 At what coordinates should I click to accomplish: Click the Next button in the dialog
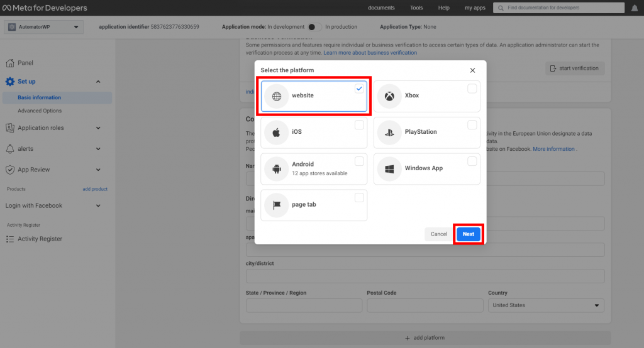tap(468, 234)
